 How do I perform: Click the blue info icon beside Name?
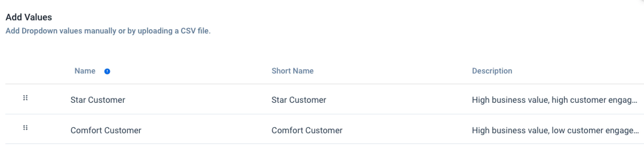(x=107, y=71)
